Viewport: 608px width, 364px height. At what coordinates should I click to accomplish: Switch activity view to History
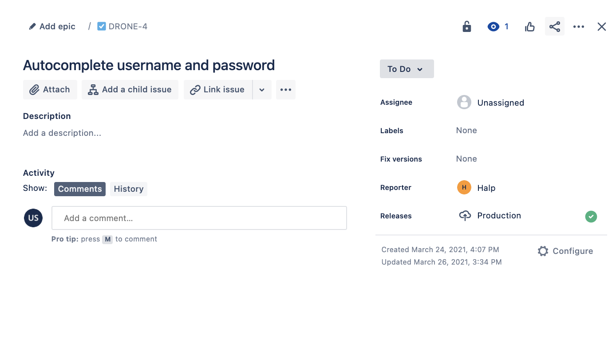point(128,189)
